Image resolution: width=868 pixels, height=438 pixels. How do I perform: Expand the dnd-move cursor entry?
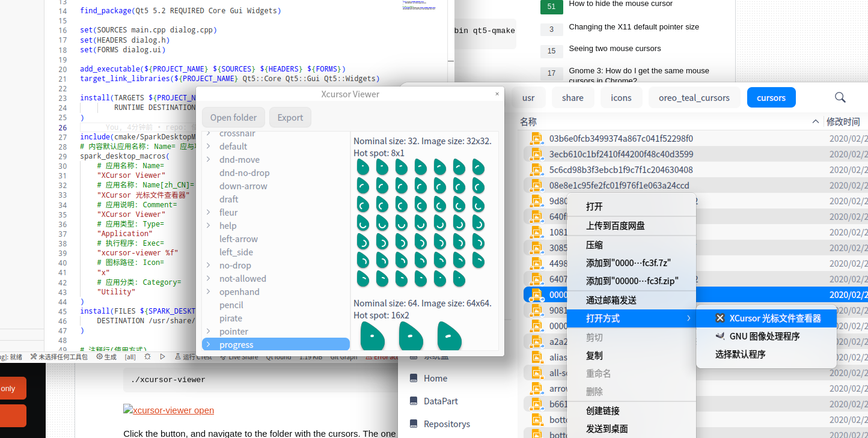(x=208, y=160)
